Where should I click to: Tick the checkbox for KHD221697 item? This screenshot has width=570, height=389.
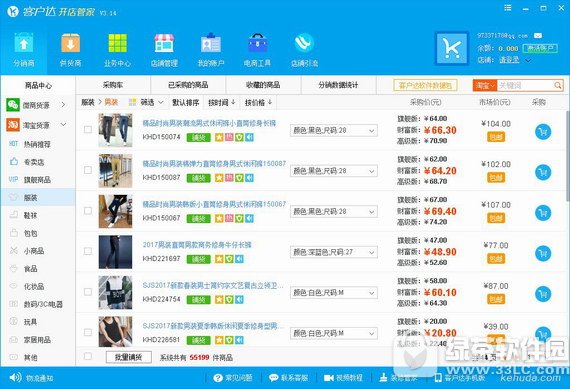[x=88, y=251]
